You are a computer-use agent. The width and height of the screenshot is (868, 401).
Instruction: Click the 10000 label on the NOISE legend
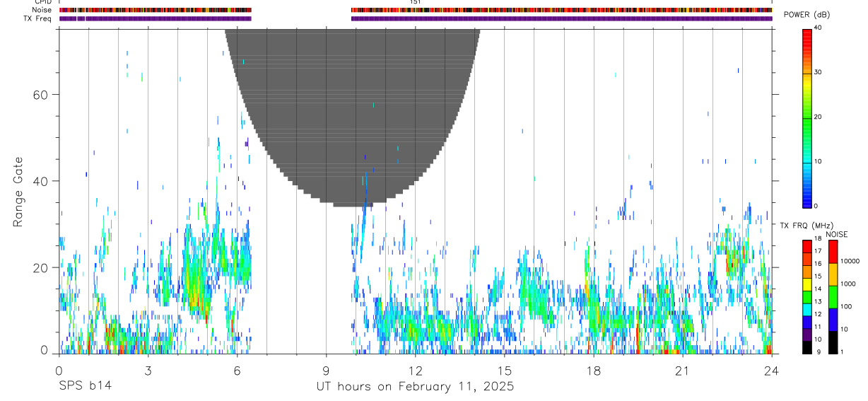pyautogui.click(x=850, y=261)
